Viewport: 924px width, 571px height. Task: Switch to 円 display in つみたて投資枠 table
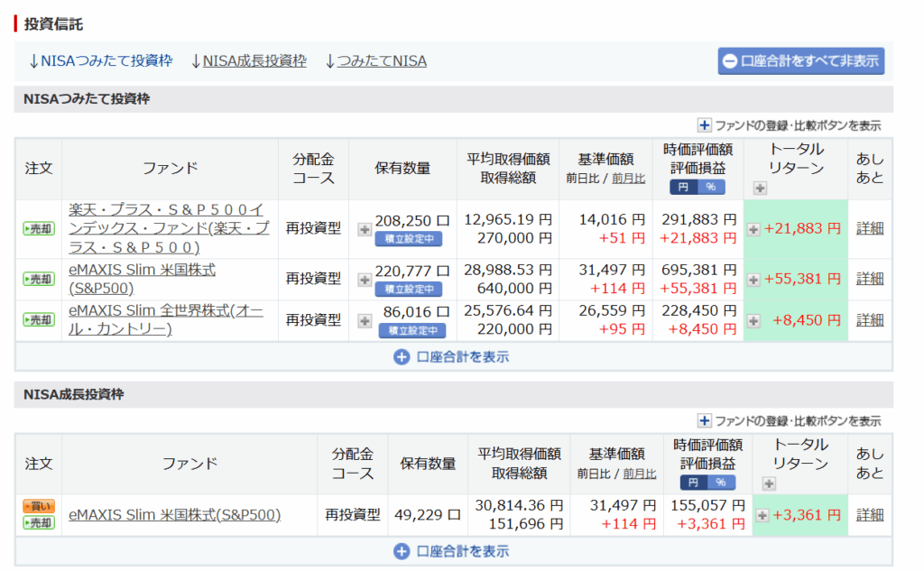pyautogui.click(x=683, y=187)
